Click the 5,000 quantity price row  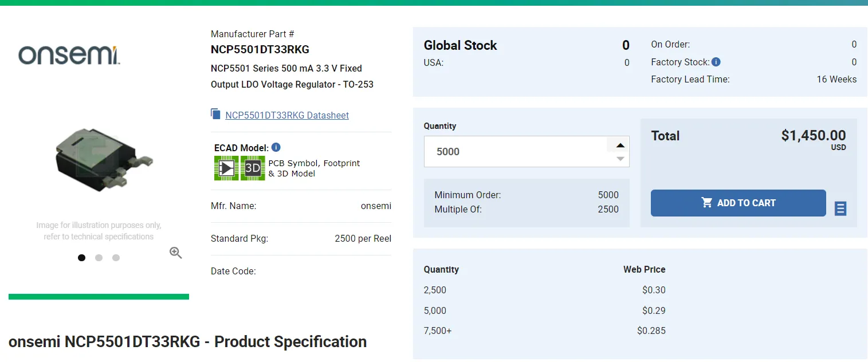pos(544,310)
